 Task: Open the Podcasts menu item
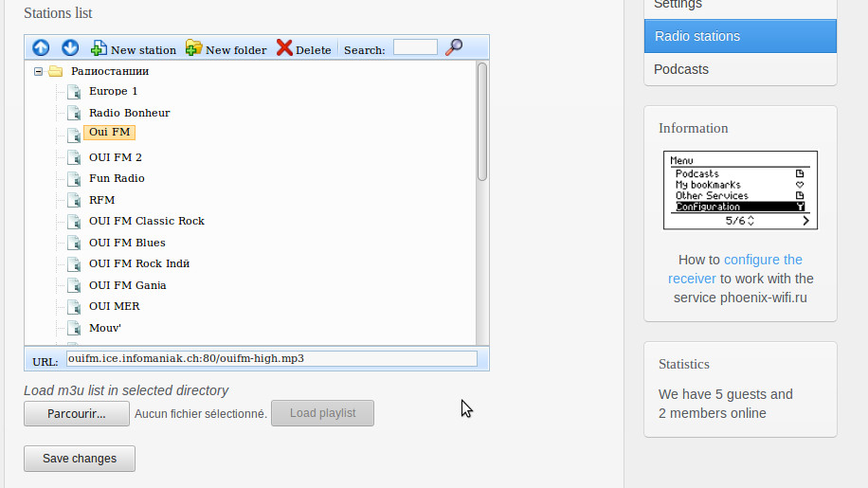pyautogui.click(x=740, y=70)
